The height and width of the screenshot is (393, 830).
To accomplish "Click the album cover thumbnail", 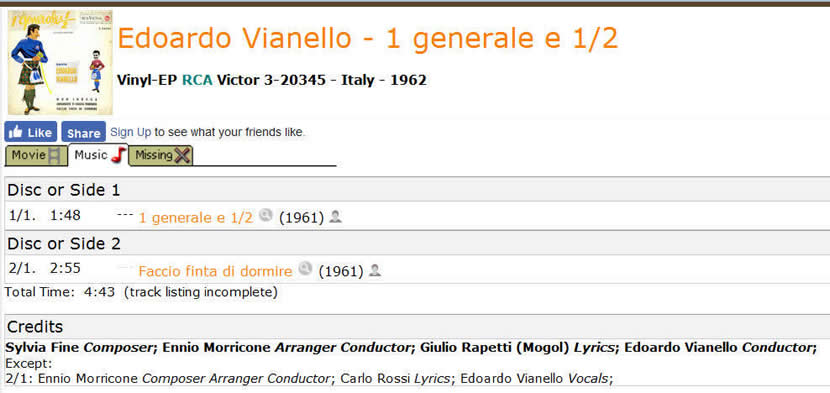I will (x=60, y=62).
